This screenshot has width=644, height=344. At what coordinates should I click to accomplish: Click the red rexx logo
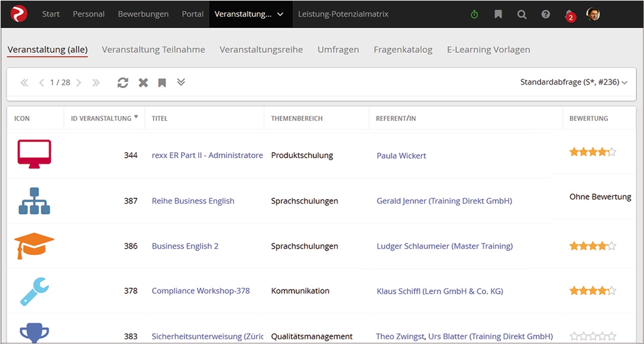pyautogui.click(x=19, y=14)
